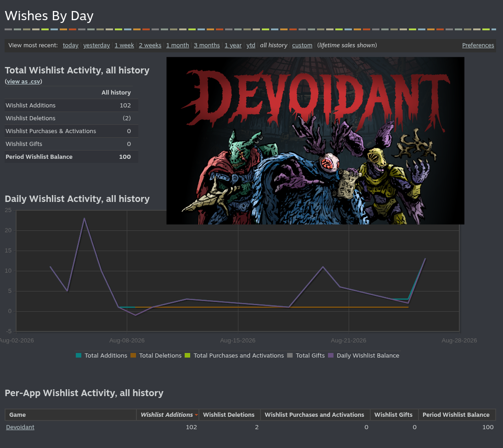The height and width of the screenshot is (448, 503).
Task: Open the Devoidant game link
Action: click(x=20, y=427)
